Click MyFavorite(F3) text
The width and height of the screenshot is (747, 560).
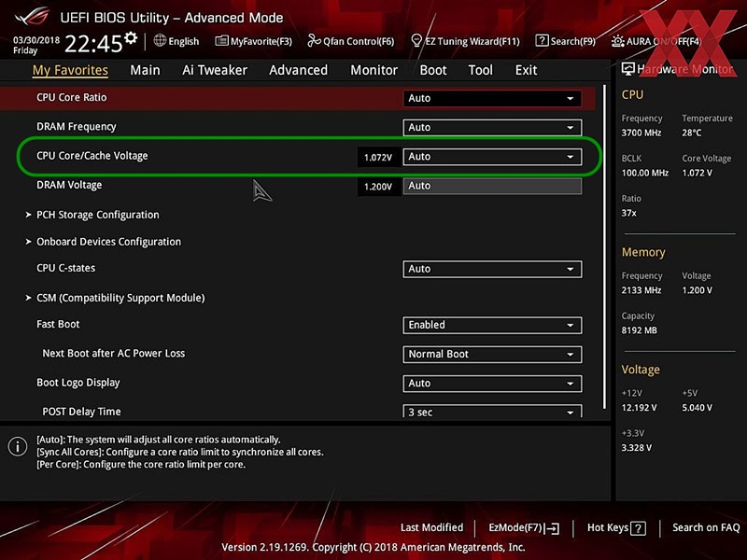pos(261,41)
